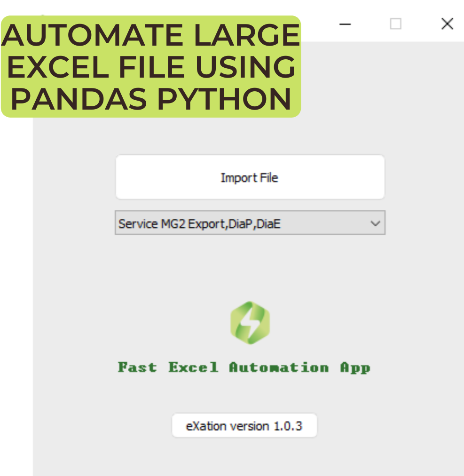
Task: Maximize the application window
Action: (395, 24)
